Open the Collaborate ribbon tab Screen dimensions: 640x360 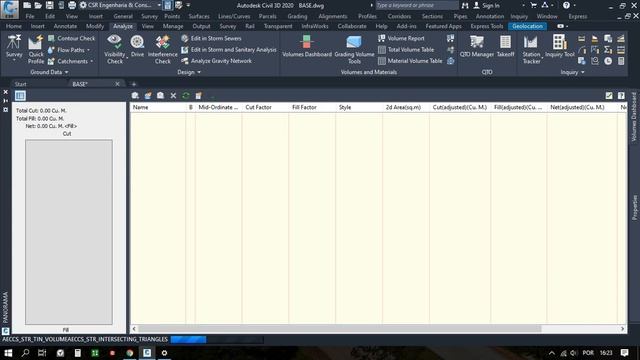[x=352, y=26]
